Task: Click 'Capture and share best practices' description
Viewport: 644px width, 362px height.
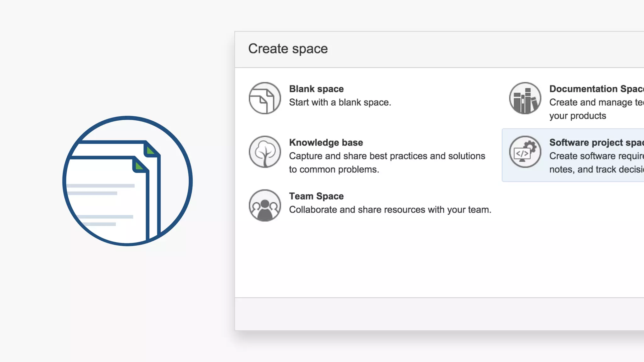Action: tap(387, 156)
